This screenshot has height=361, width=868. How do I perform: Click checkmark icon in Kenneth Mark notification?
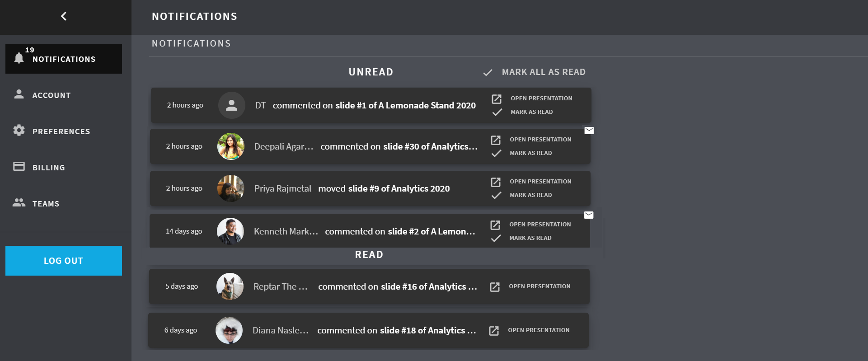(x=496, y=238)
